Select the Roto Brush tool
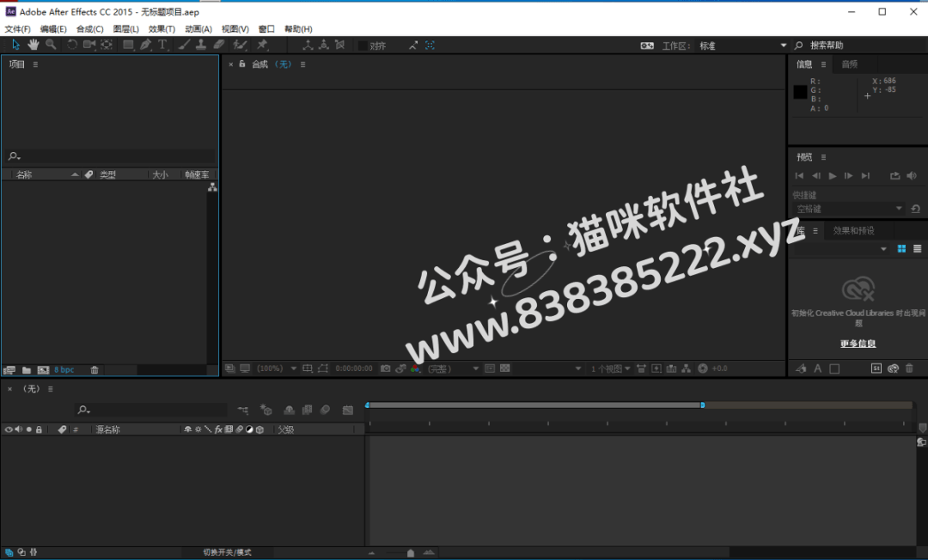Viewport: 928px width, 560px height. click(x=240, y=45)
